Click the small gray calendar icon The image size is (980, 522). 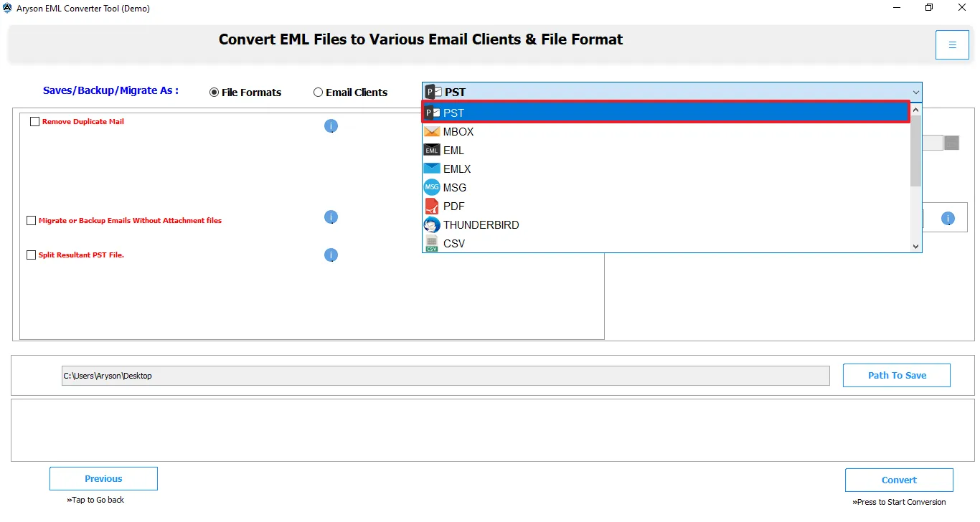[x=951, y=143]
